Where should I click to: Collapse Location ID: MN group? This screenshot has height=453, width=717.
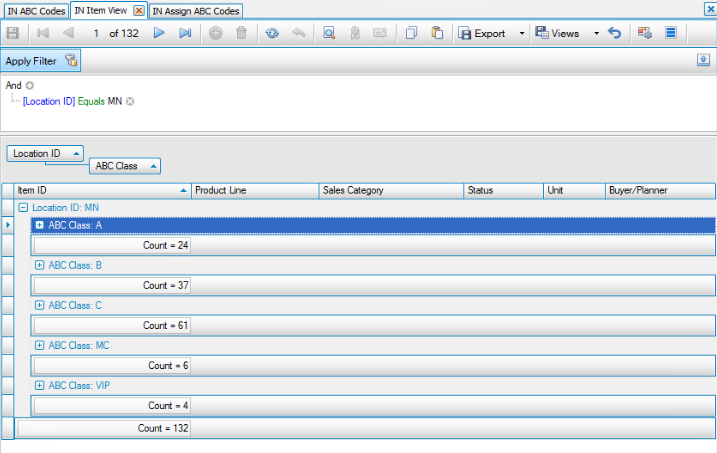click(23, 207)
